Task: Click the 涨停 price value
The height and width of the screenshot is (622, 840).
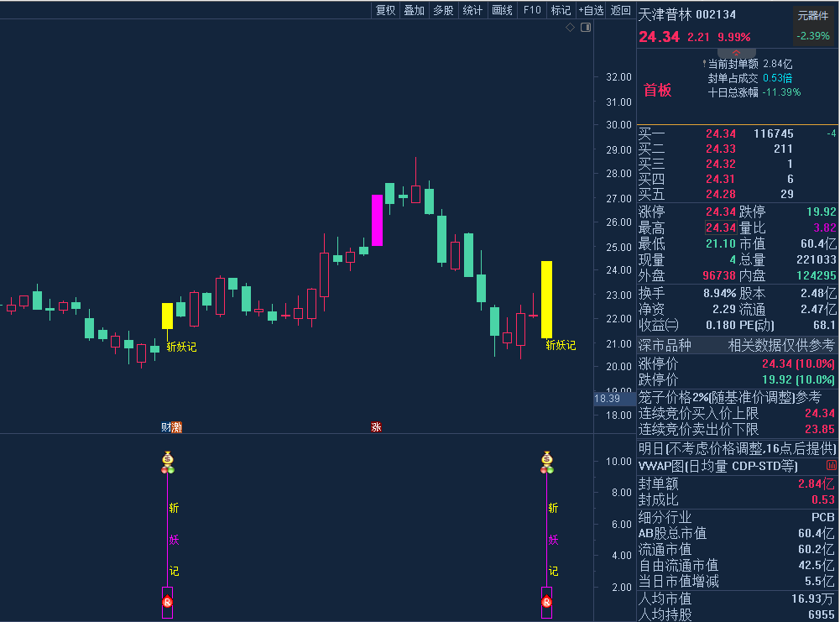Action: click(x=721, y=212)
